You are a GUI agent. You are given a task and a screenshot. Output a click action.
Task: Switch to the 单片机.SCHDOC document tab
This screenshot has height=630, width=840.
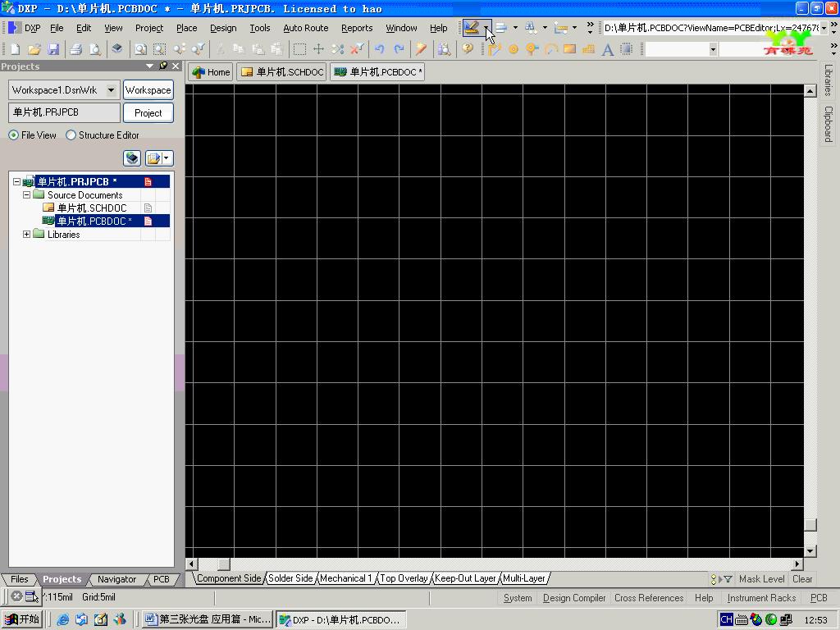[x=282, y=72]
